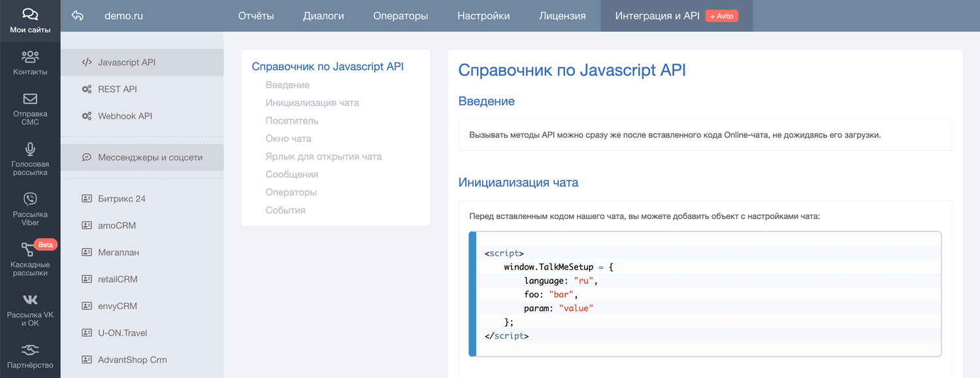Screen dimensions: 980x378
Task: Open the Мегаплан integration label
Action: tap(118, 252)
